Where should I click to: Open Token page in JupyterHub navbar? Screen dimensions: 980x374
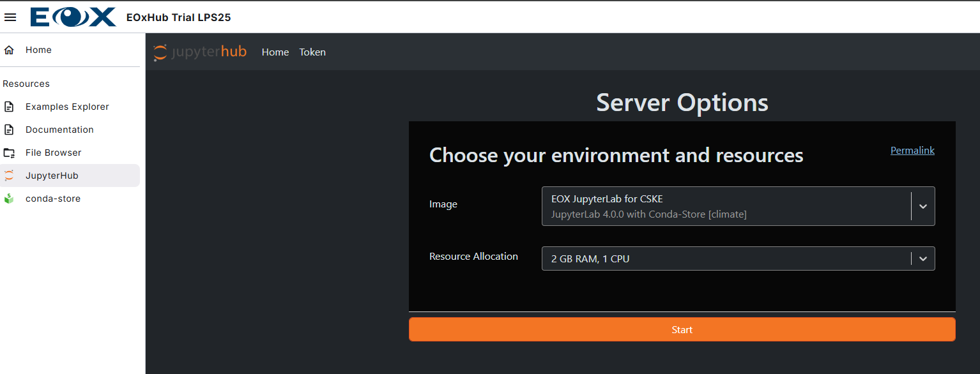coord(312,52)
